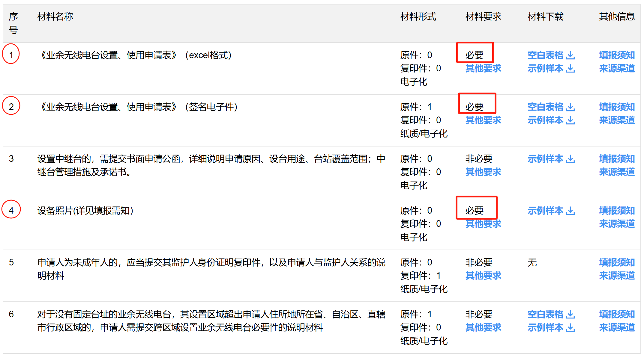The image size is (644, 358).
Task: View 填报须知 for row 4 设备照片
Action: (x=616, y=211)
